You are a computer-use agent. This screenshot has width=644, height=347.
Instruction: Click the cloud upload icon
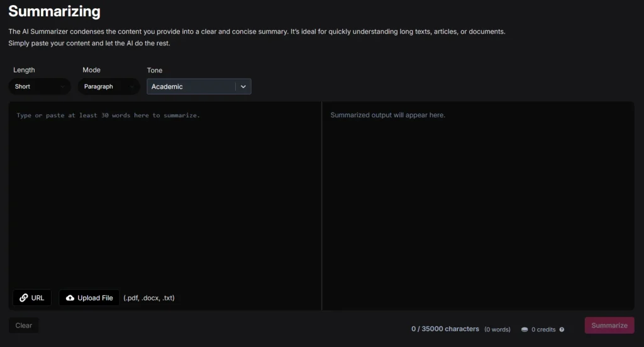[70, 298]
